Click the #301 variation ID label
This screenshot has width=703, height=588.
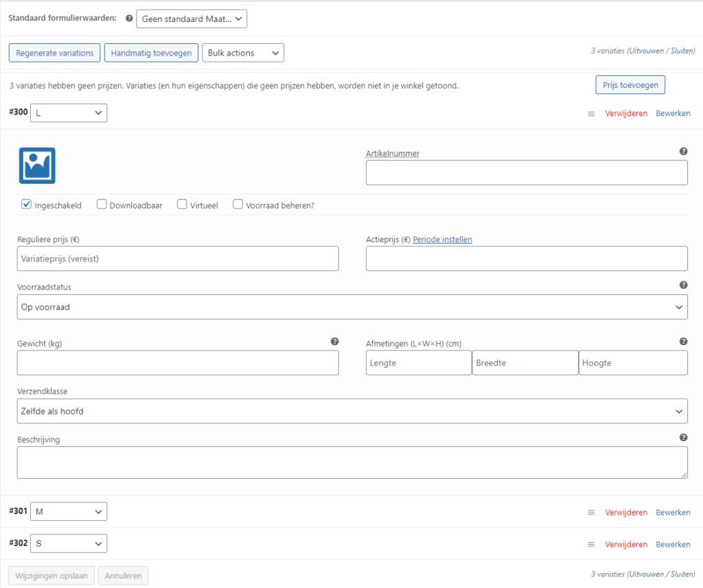click(19, 511)
